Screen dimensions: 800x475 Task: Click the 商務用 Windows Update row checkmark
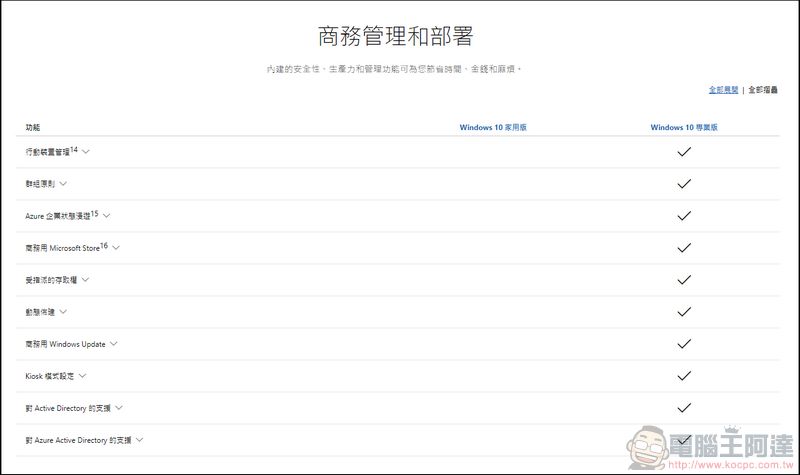point(684,344)
